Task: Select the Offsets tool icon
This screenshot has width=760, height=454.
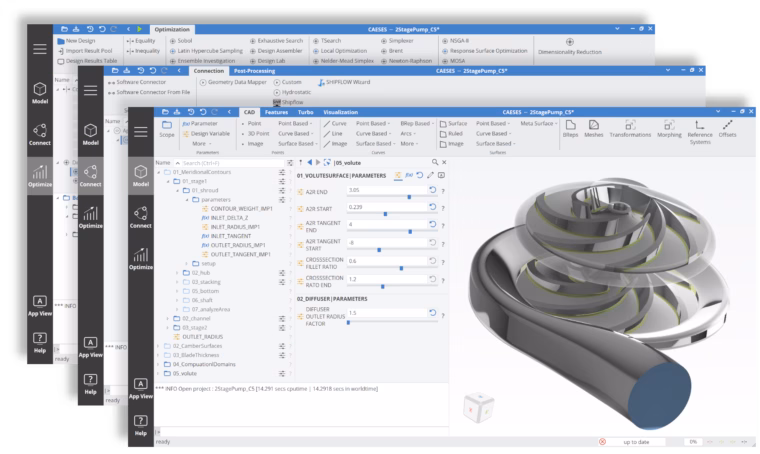Action: pos(727,128)
